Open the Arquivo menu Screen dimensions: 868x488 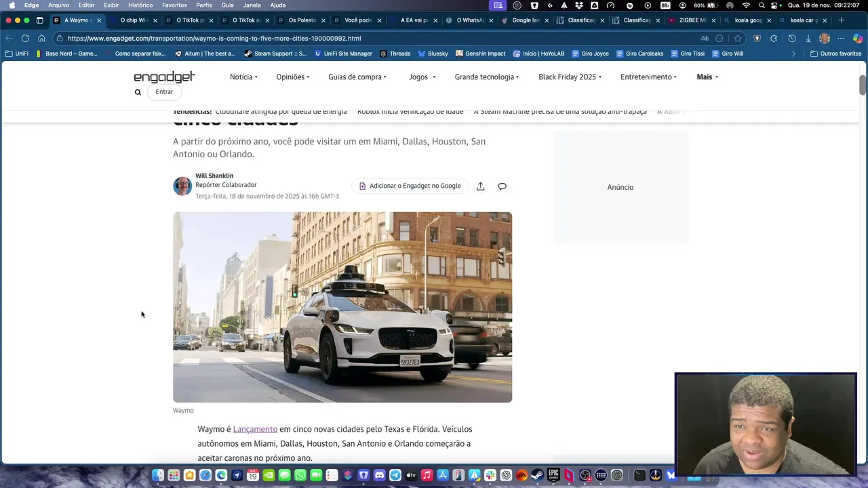(x=58, y=5)
